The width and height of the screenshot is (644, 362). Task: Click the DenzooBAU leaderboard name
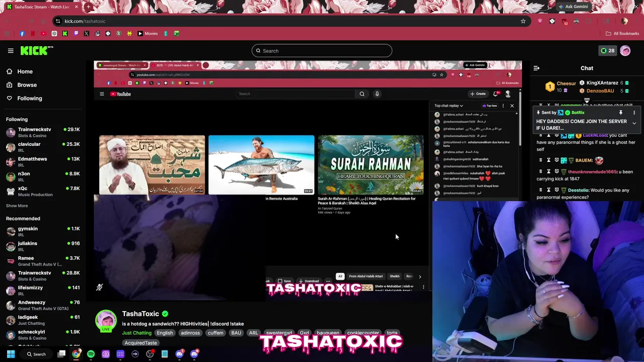pos(600,91)
